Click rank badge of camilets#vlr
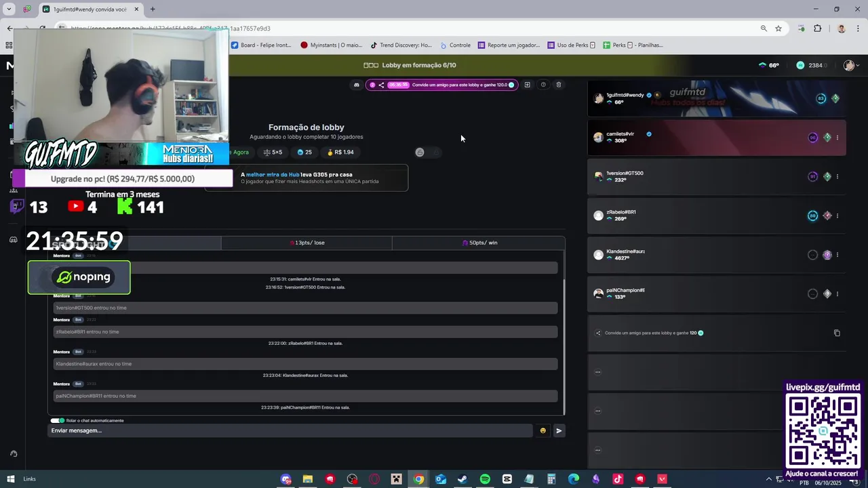Viewport: 868px width, 488px height. [827, 138]
